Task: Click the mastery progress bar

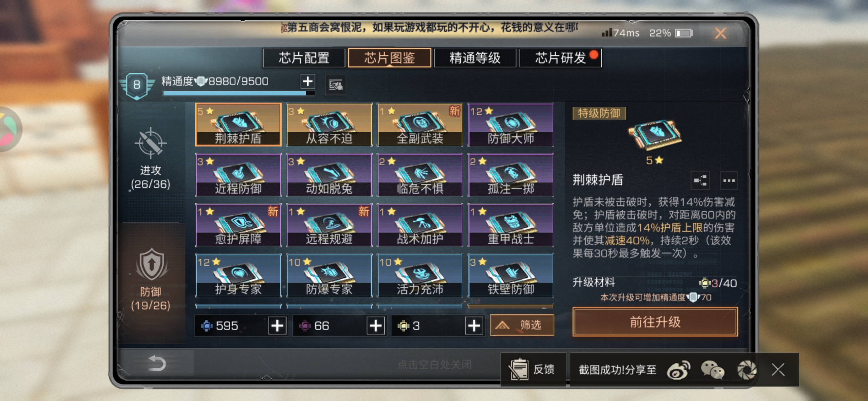Action: (x=238, y=93)
